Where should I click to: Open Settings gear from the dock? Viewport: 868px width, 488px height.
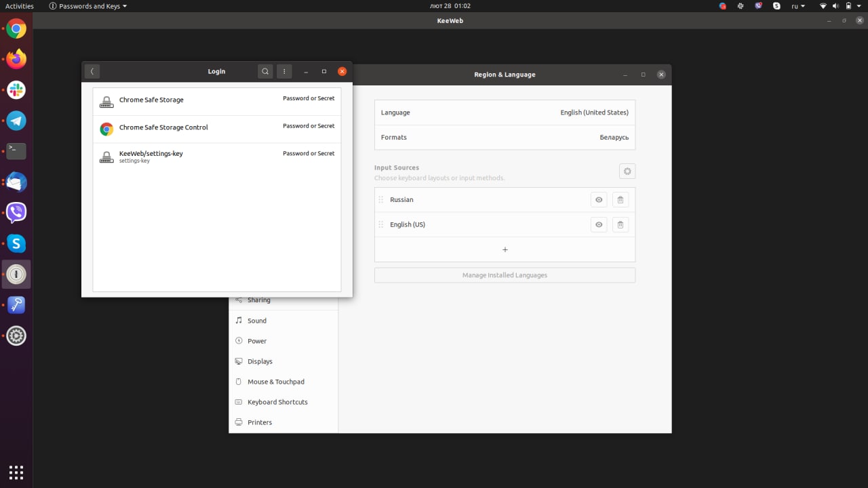(x=16, y=335)
